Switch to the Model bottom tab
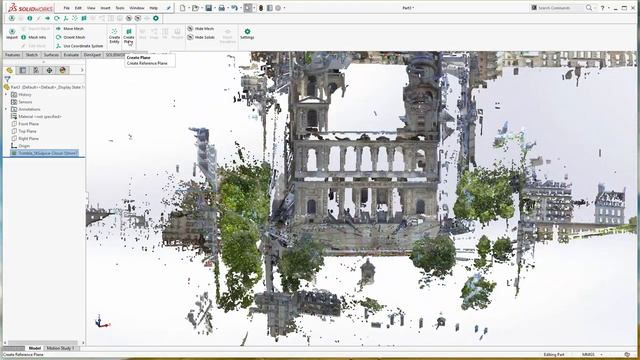Screen dimensions: 640x360 click(35, 348)
